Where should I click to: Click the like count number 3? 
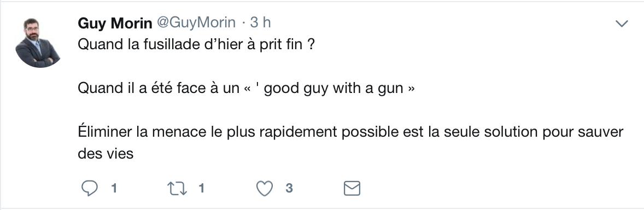289,188
